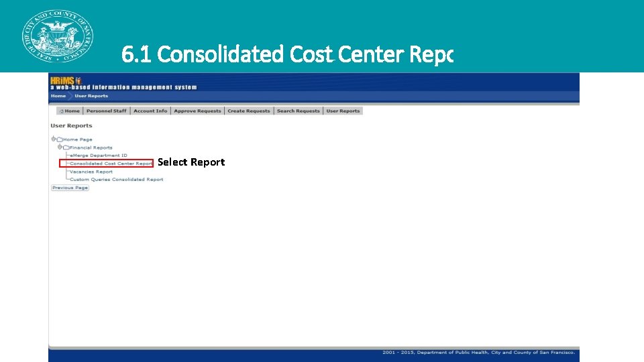The image size is (644, 362).
Task: Collapse the Financial Reports tree node
Action: point(60,147)
